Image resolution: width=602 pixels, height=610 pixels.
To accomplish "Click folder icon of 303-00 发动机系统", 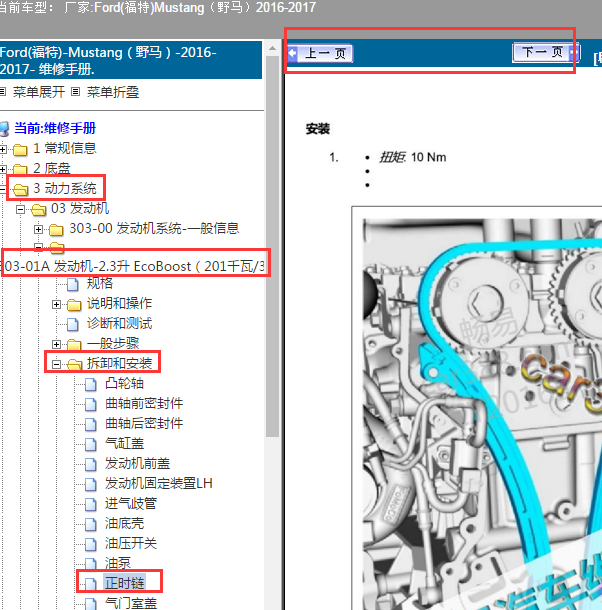I will point(56,230).
